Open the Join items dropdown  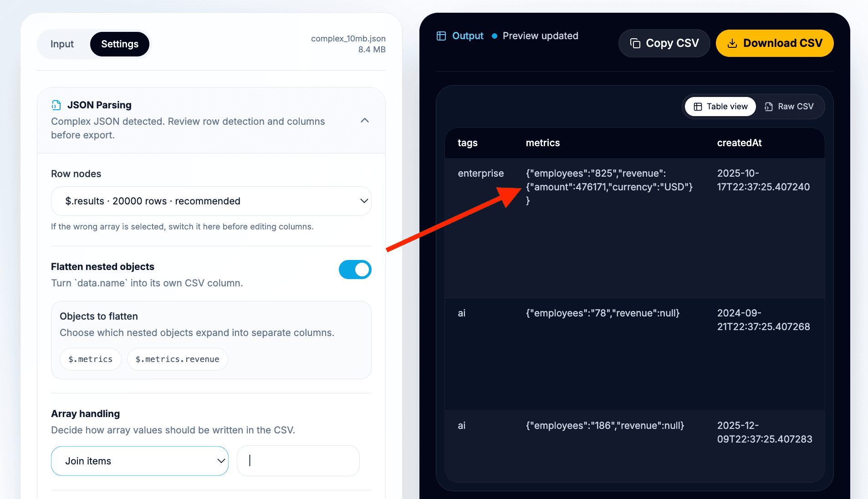tap(140, 461)
